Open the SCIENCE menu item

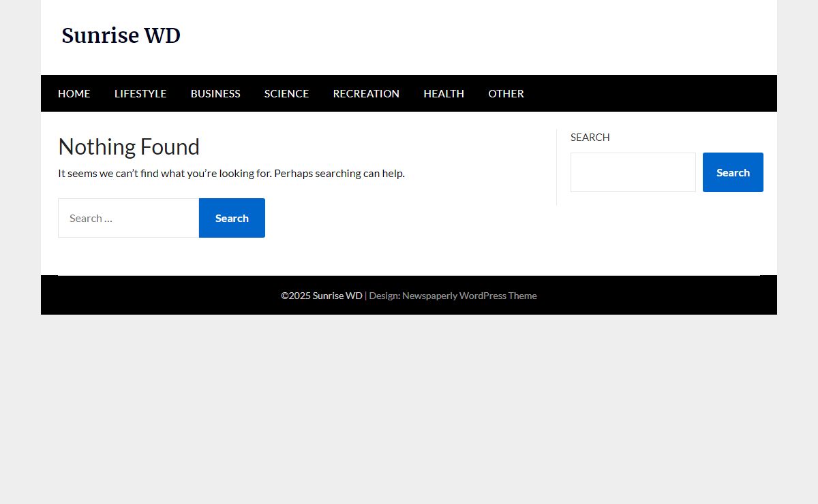coord(286,93)
